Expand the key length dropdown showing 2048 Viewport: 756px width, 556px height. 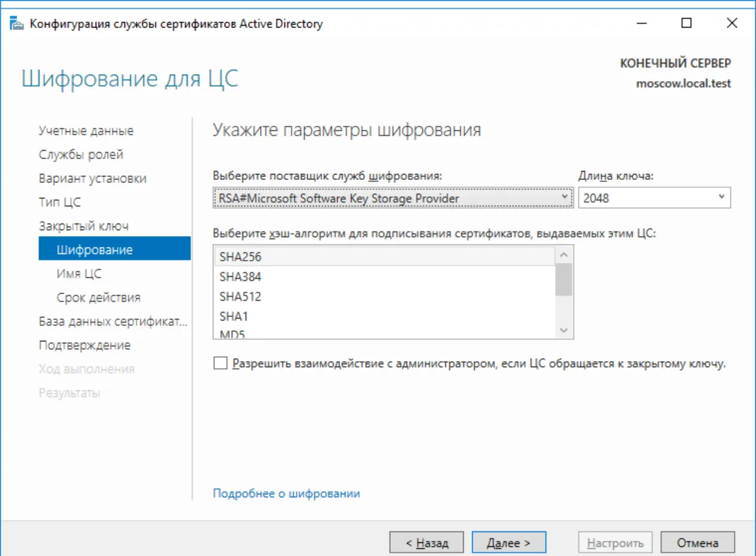(654, 198)
